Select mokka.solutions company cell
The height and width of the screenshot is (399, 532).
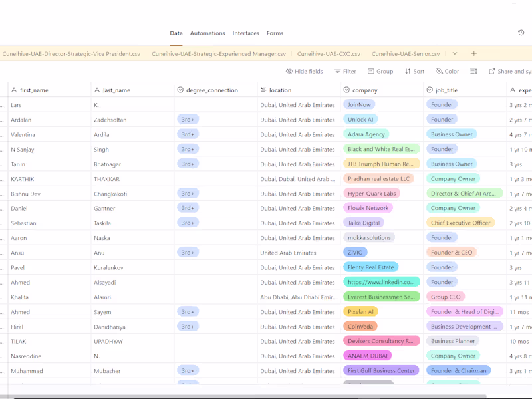(382, 238)
